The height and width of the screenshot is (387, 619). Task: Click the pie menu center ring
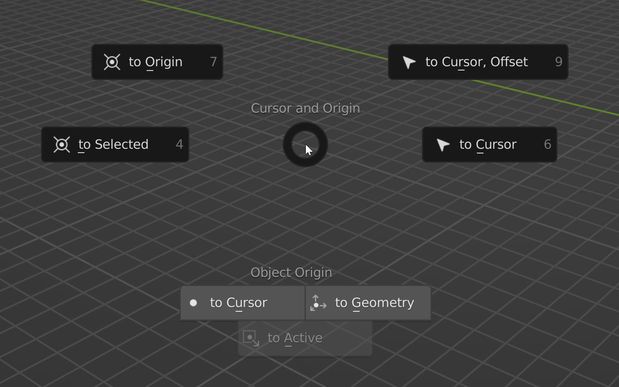tap(305, 144)
